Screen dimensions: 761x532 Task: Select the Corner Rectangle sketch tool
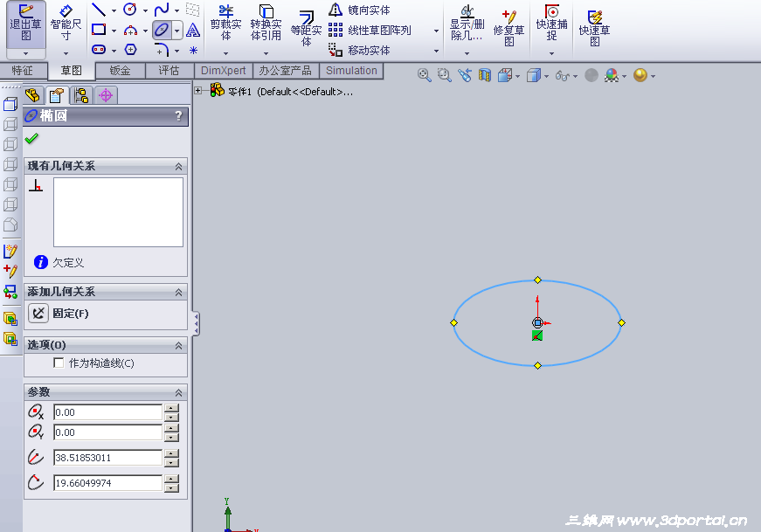click(99, 30)
